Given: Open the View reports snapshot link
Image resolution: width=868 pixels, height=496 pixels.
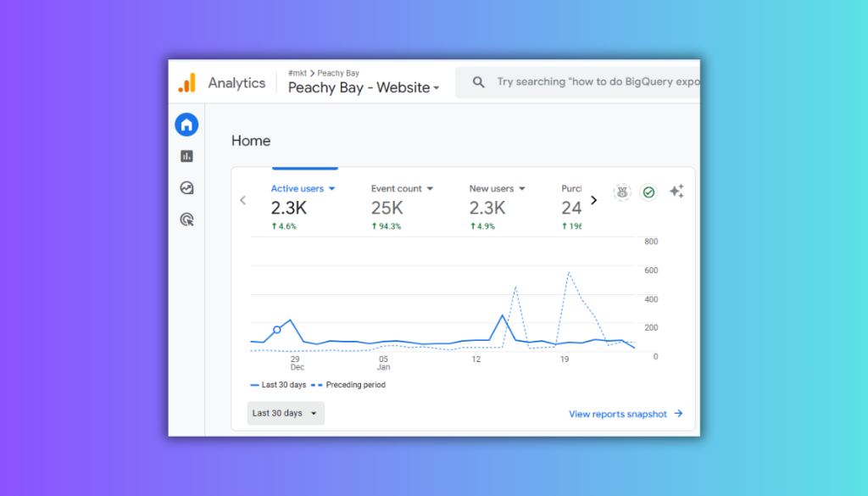Looking at the screenshot, I should click(626, 414).
